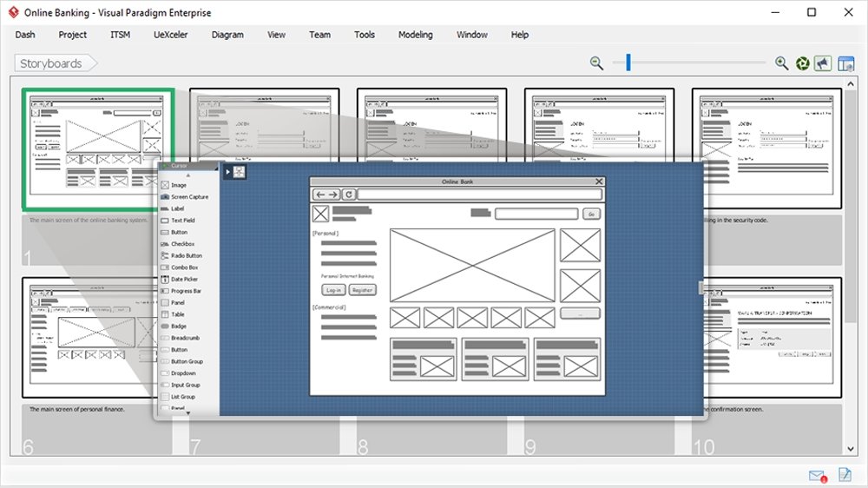The height and width of the screenshot is (488, 868).
Task: Click the Log-in button in the wireframe
Action: 333,290
